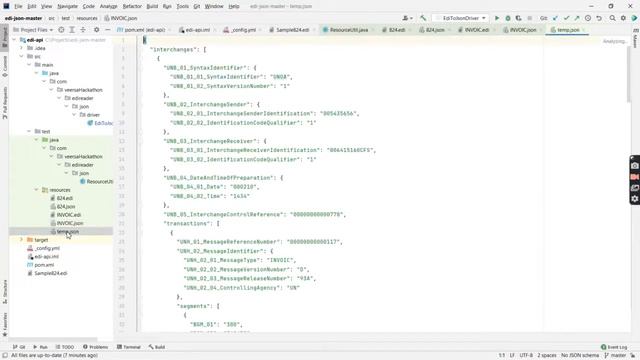Click the camera screenshot icon on right overlay

[x=635, y=166]
